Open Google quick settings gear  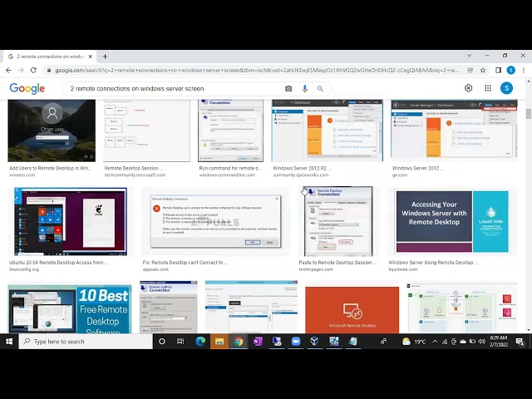[x=468, y=88]
